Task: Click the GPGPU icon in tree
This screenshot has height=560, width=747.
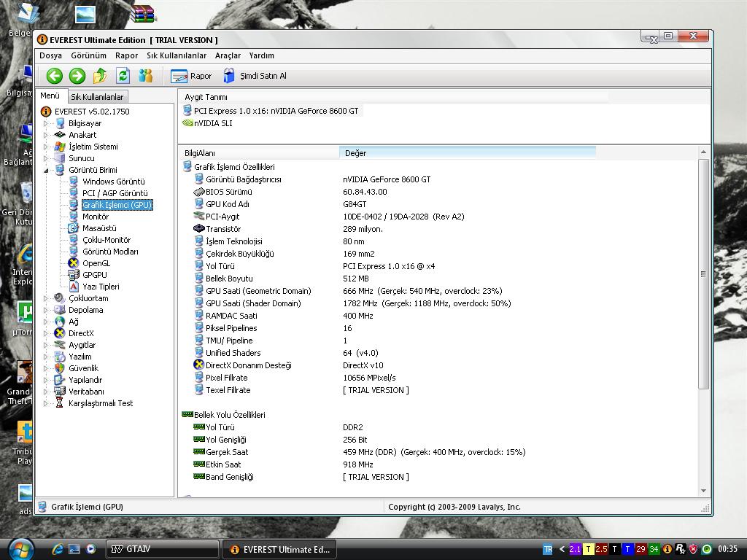Action: point(74,275)
